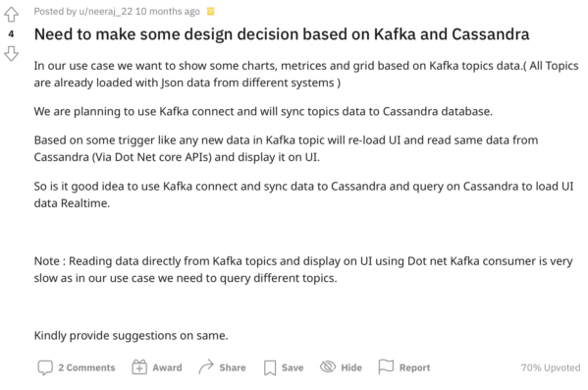This screenshot has width=588, height=390.
Task: Click the '10 months ago' timestamp
Action: coord(168,12)
